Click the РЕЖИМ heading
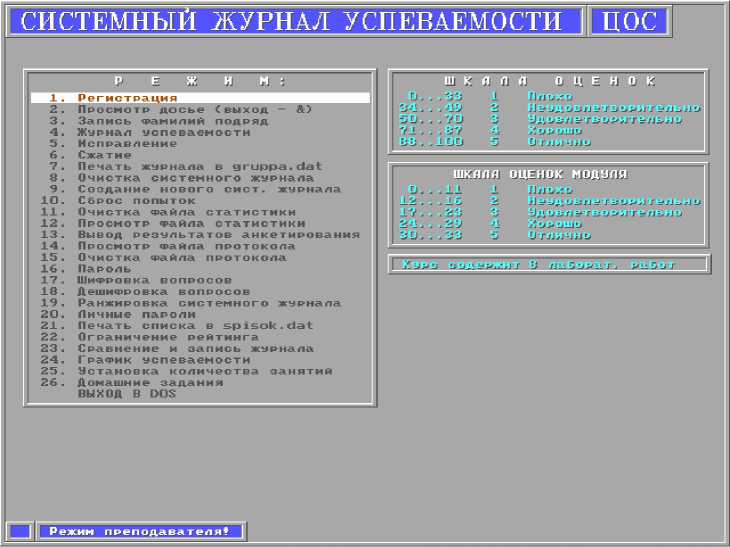The height and width of the screenshot is (547, 730). (x=200, y=81)
